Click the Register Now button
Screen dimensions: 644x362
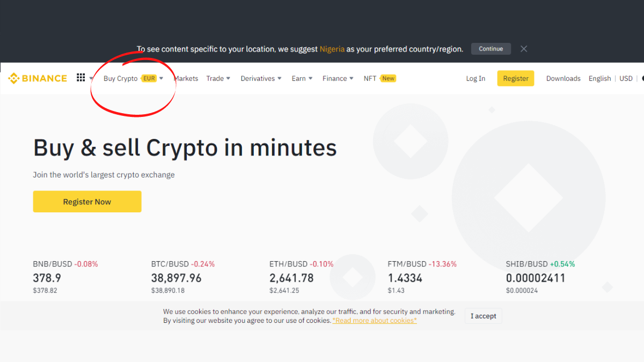coord(87,202)
